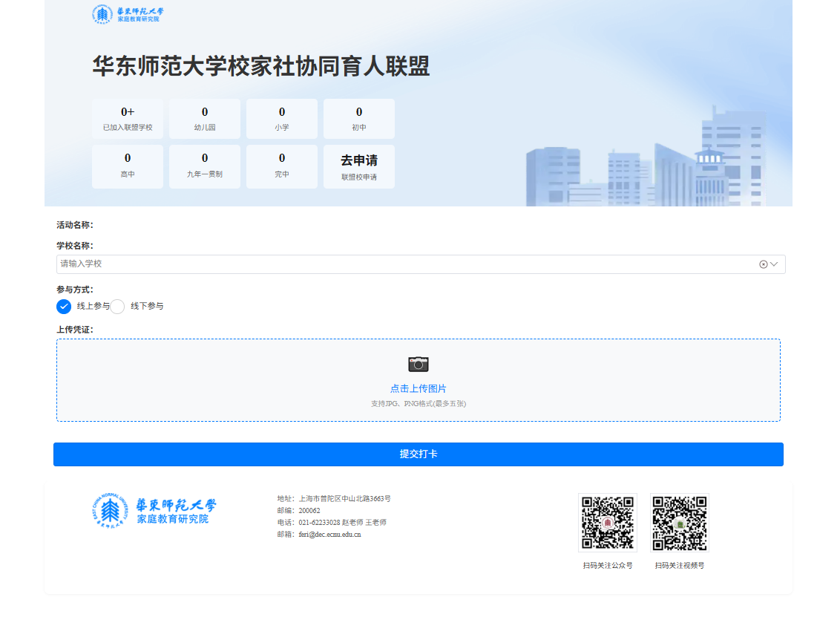Click the 去申请 alliance school application tile

(359, 167)
